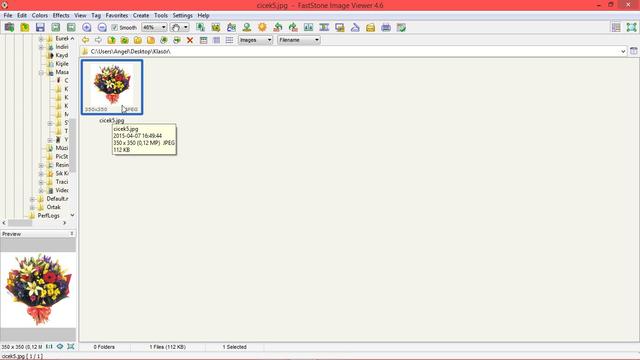Open the Create menu
This screenshot has height=360, width=640.
(141, 15)
